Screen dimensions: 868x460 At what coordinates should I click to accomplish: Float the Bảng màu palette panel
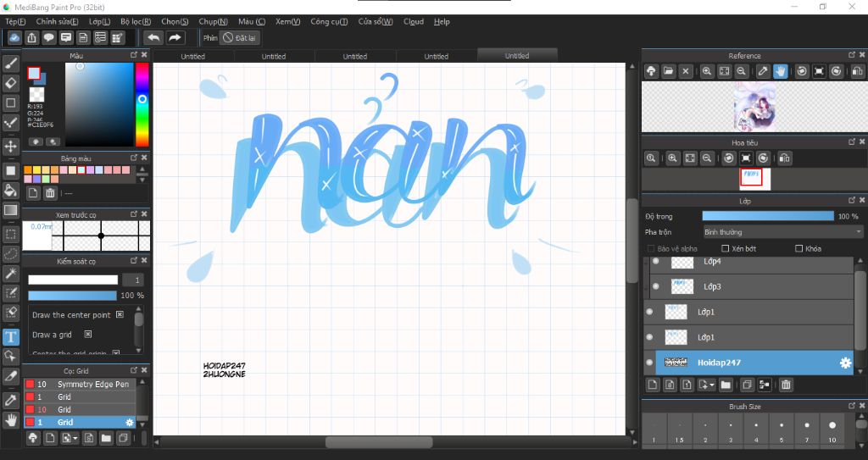point(134,158)
